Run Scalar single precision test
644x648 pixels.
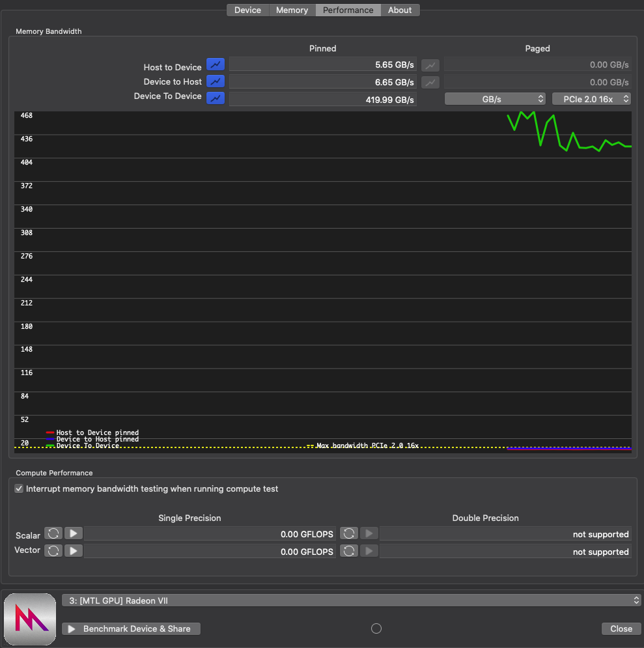pyautogui.click(x=74, y=533)
